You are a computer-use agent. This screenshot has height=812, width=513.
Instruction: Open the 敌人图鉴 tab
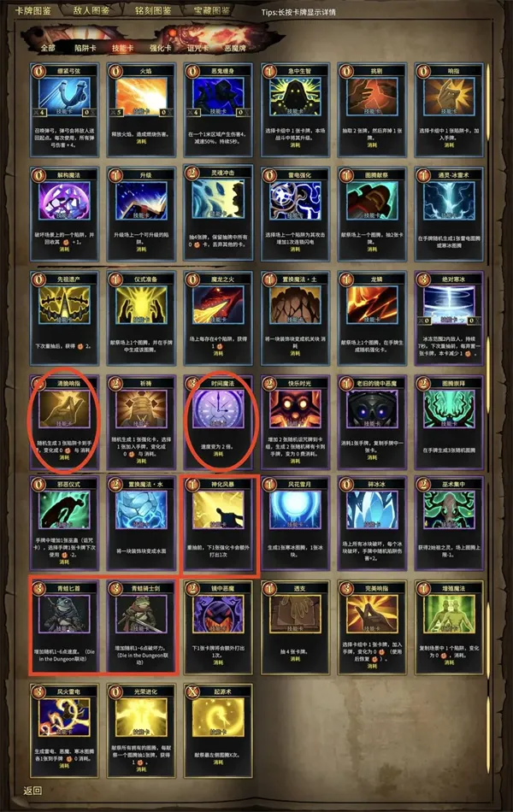[x=91, y=10]
